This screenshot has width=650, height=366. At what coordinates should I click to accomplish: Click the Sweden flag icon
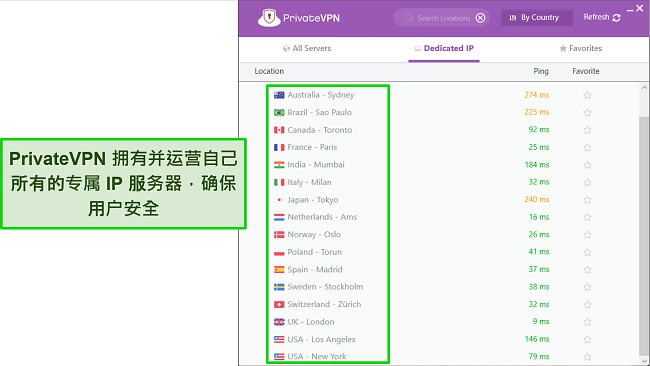pyautogui.click(x=279, y=287)
